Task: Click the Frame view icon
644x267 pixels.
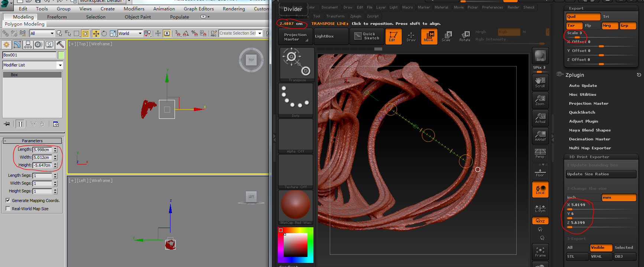Action: pyautogui.click(x=540, y=252)
